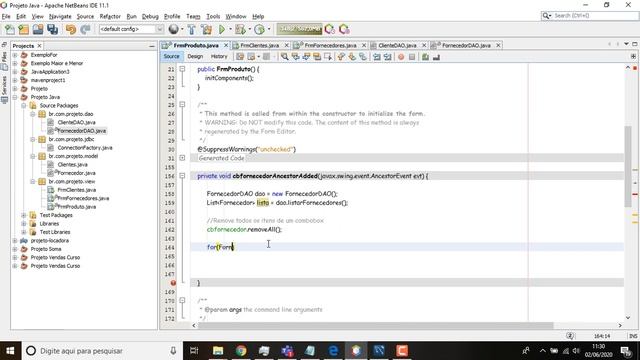
Task: Open the Tools menu
Action: click(213, 16)
